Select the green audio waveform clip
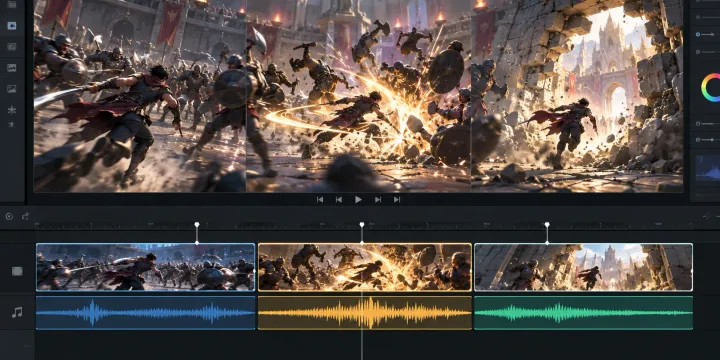This screenshot has height=360, width=720. [x=583, y=313]
